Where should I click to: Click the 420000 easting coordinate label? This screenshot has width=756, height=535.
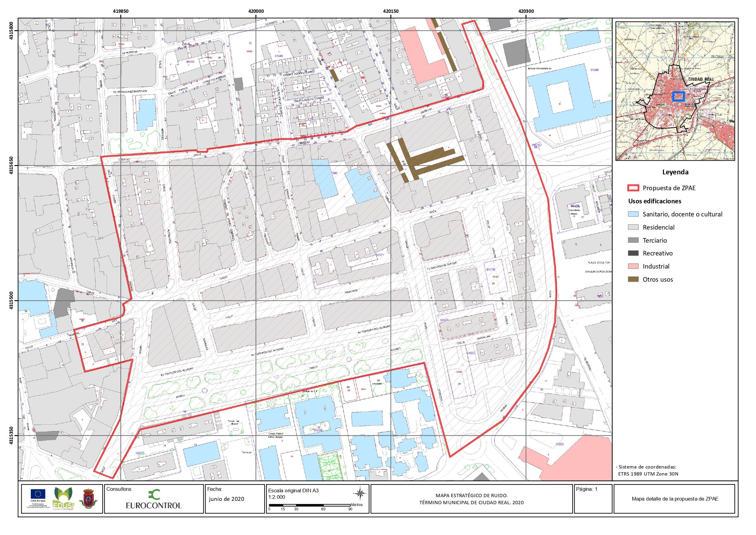(256, 11)
